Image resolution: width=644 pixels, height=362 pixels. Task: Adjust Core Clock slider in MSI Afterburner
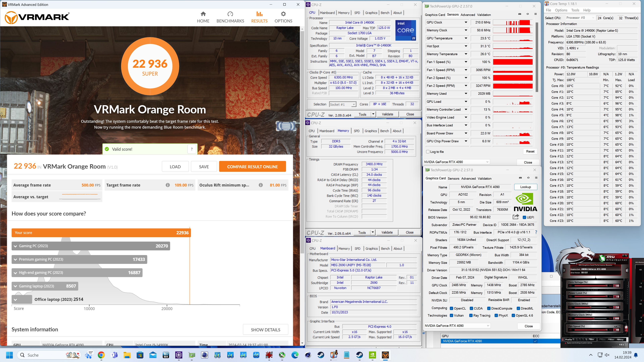point(591,308)
